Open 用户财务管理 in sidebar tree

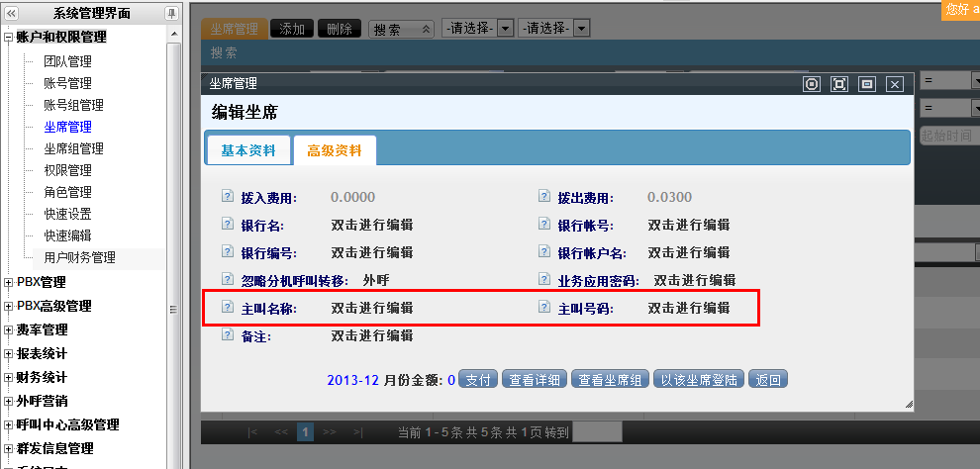click(79, 257)
